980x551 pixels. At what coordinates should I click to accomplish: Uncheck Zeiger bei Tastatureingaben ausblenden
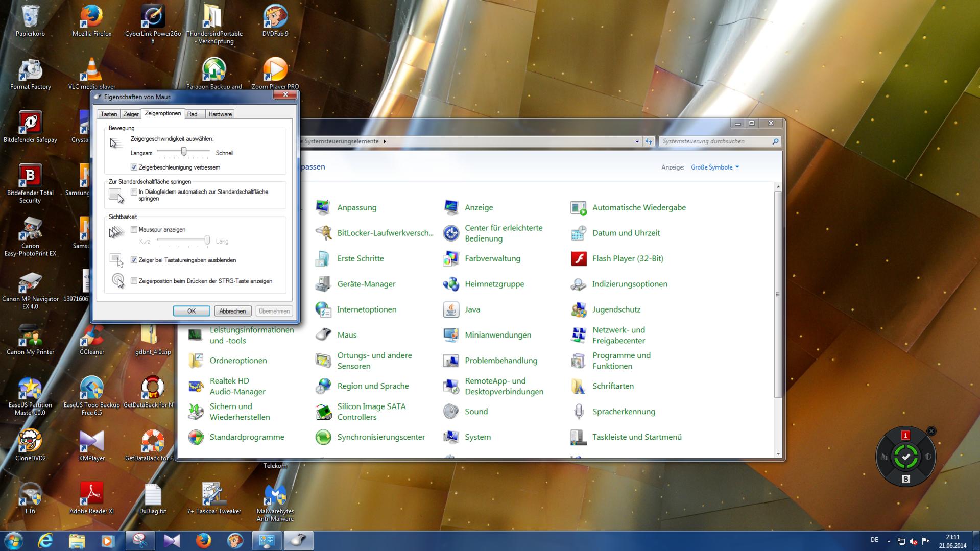pyautogui.click(x=134, y=260)
